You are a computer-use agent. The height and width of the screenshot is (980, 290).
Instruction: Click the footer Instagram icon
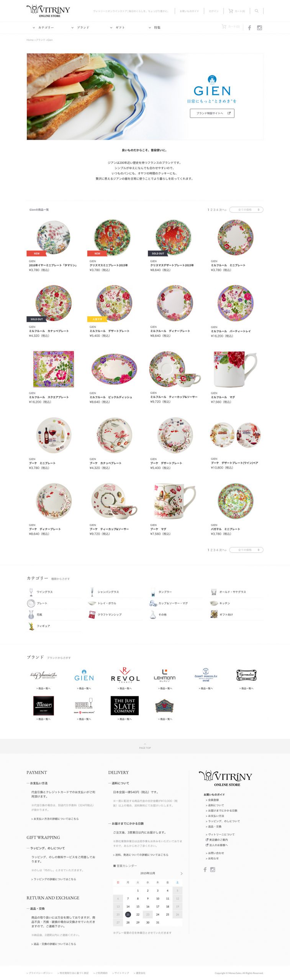pyautogui.click(x=213, y=869)
